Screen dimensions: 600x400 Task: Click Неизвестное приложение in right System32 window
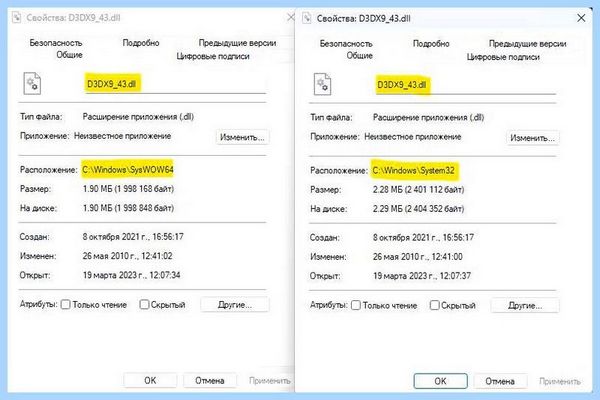(x=412, y=137)
